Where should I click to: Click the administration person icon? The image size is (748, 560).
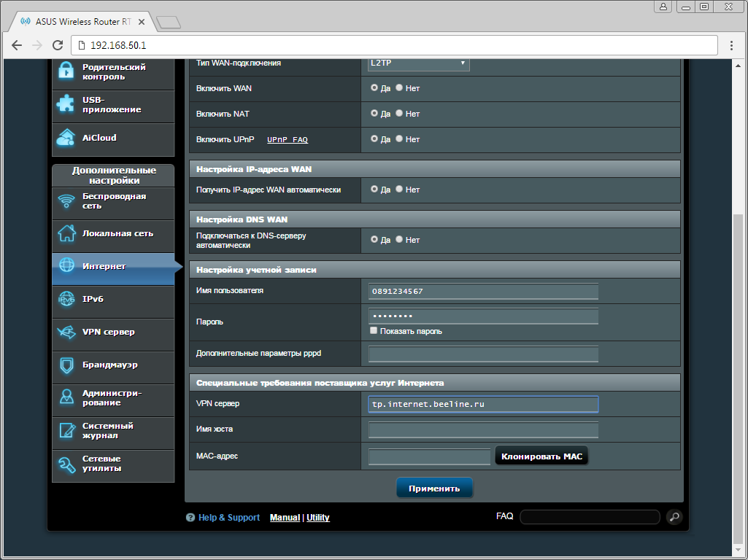point(66,397)
